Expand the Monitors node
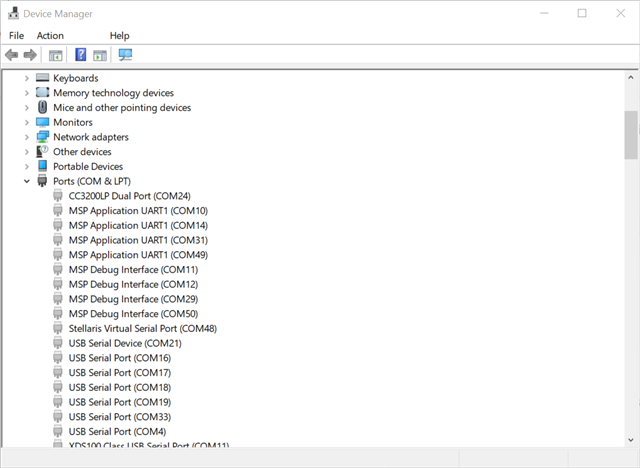Screen dimensions: 640x468 tap(27, 122)
